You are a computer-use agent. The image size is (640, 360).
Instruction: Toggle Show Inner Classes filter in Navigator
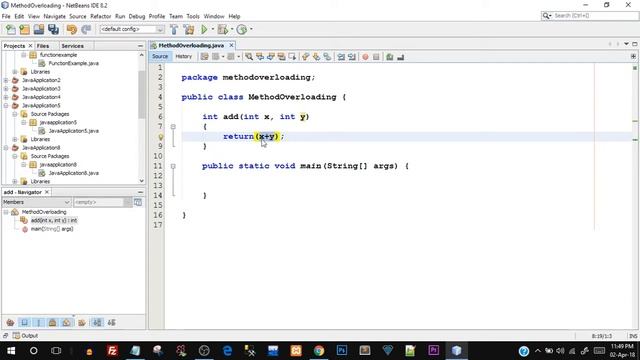(x=66, y=322)
